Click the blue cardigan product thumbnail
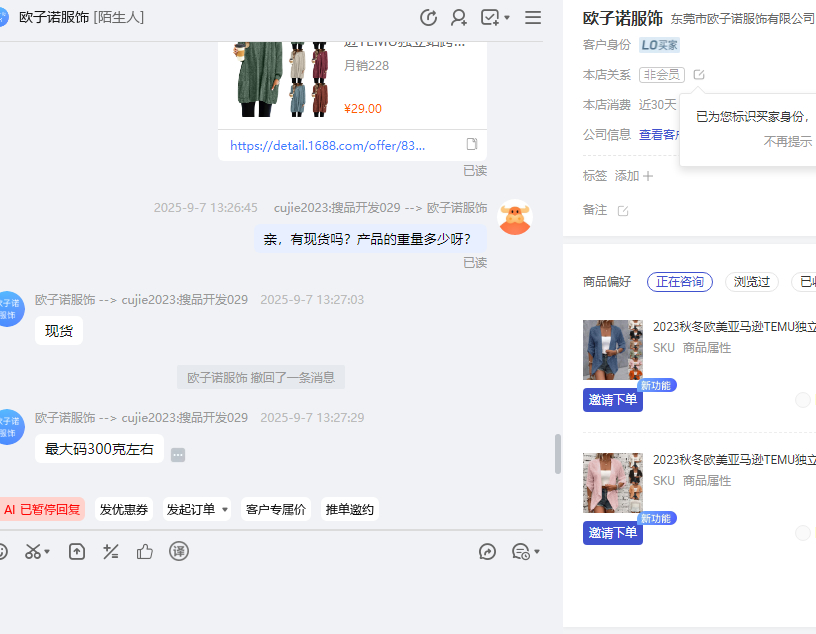Image resolution: width=816 pixels, height=634 pixels. coord(612,350)
